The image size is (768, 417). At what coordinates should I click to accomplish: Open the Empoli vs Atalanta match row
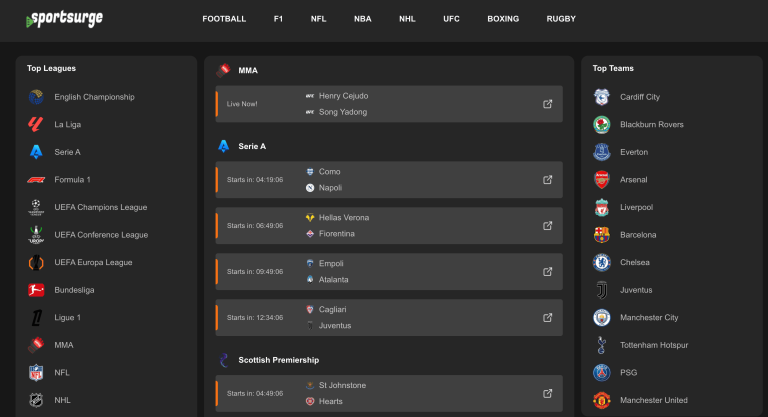coord(388,272)
